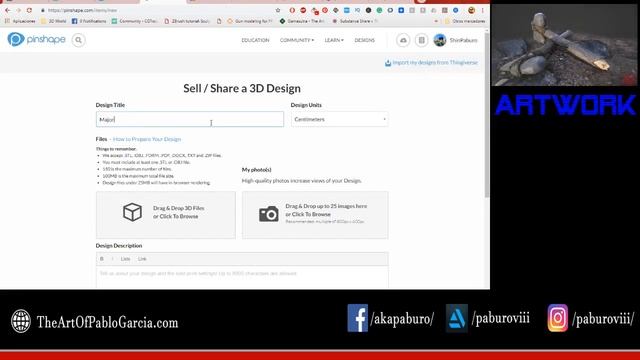Click the browser address bar URL

83,10
